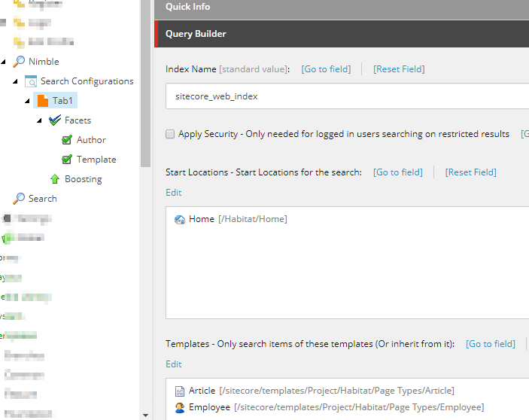Click the Template facet checkmark icon

(67, 160)
